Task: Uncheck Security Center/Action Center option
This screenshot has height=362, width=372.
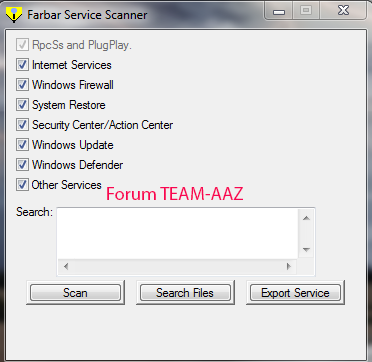Action: pyautogui.click(x=22, y=125)
